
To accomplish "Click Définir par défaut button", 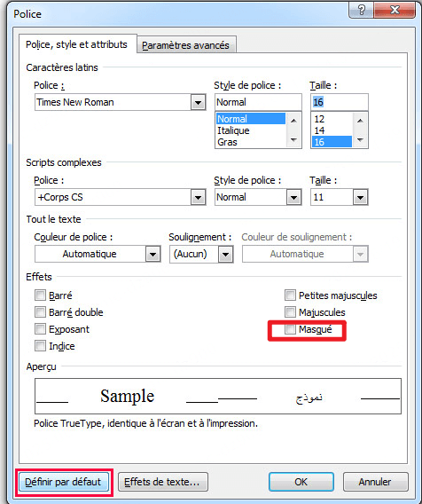I will coord(63,482).
